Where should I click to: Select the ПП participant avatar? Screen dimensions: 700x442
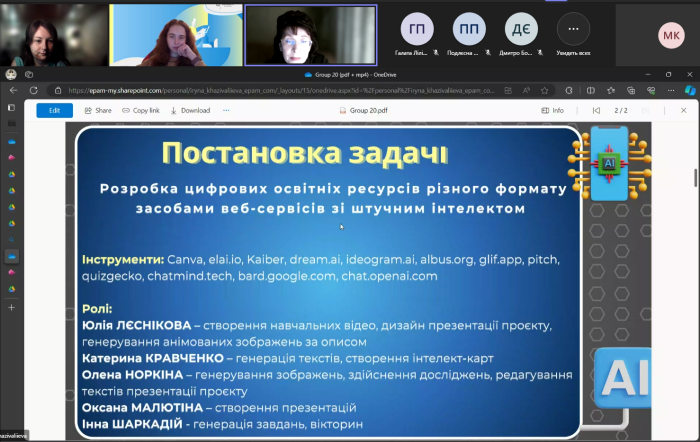[x=469, y=30]
